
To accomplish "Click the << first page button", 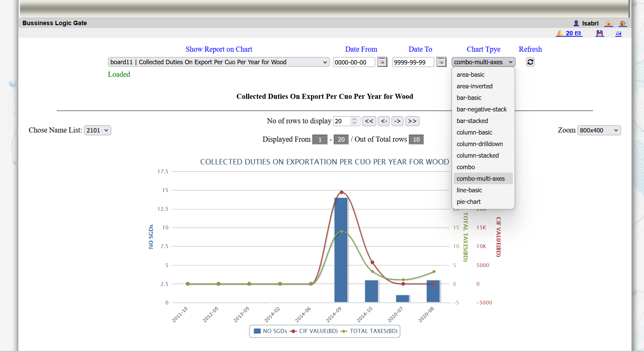I will (x=369, y=121).
